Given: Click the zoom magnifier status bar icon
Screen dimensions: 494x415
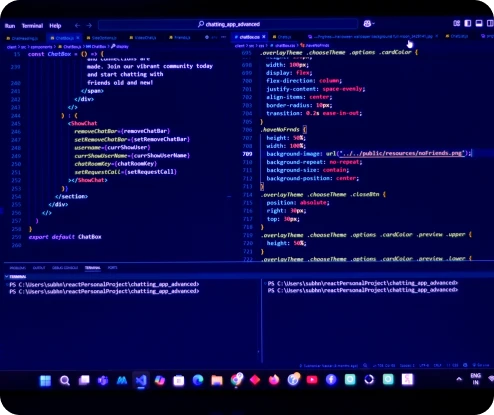Looking at the screenshot, I should (x=365, y=365).
